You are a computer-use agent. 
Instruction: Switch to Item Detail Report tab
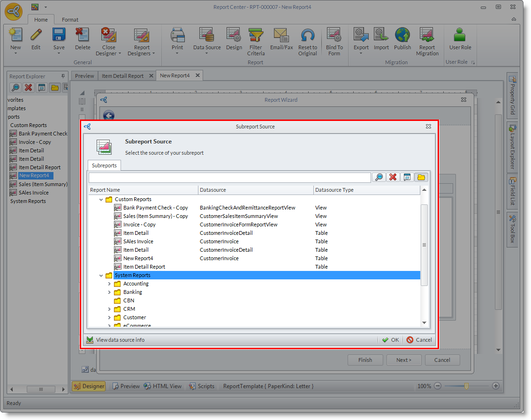[122, 76]
